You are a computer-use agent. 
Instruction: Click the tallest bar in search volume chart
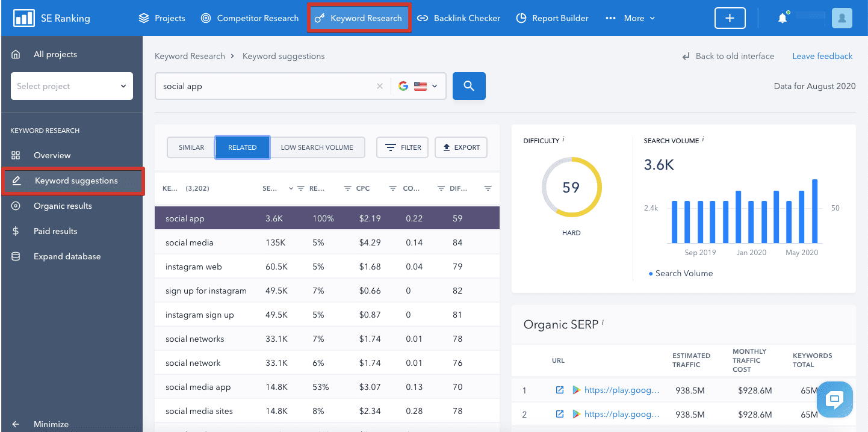815,211
